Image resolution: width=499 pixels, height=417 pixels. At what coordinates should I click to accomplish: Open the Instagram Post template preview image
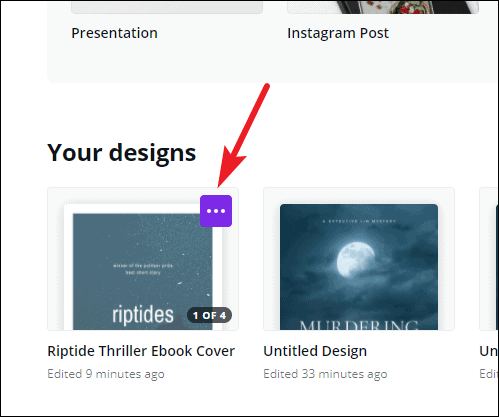tap(383, 7)
